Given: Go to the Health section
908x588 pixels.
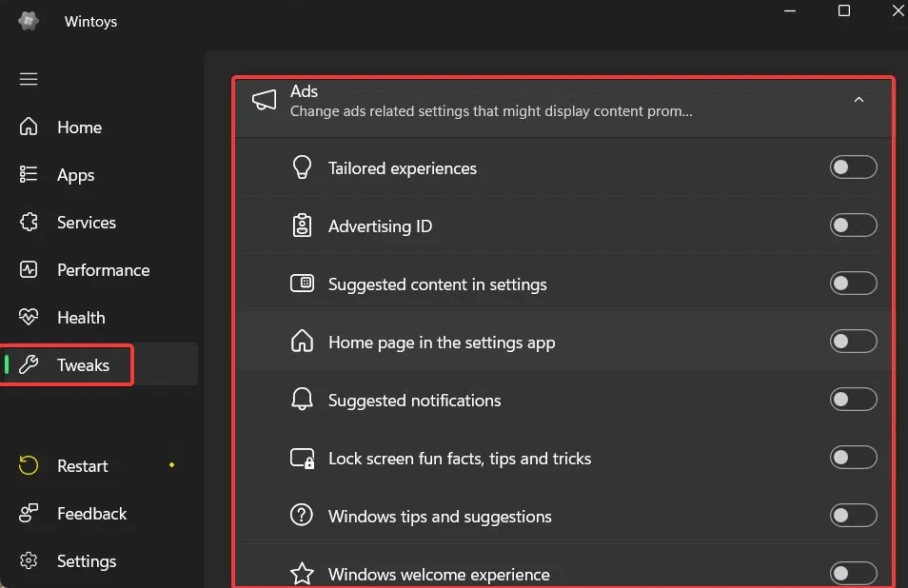Looking at the screenshot, I should coord(81,318).
